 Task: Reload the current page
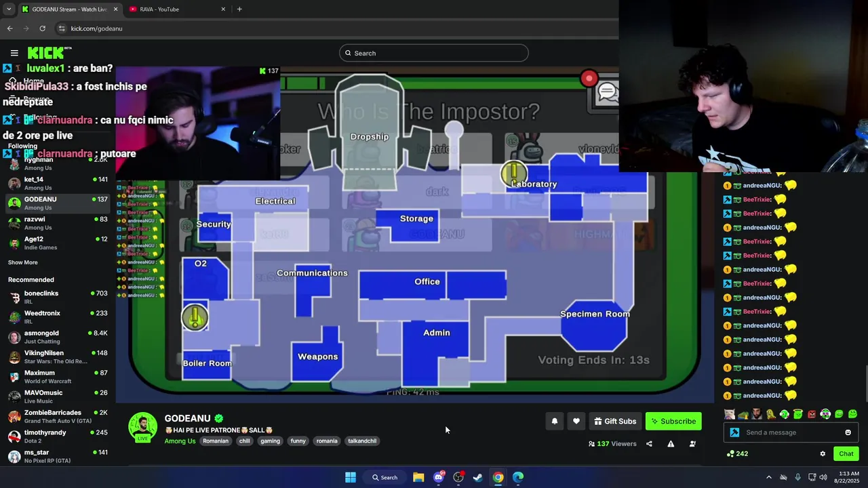click(x=42, y=28)
